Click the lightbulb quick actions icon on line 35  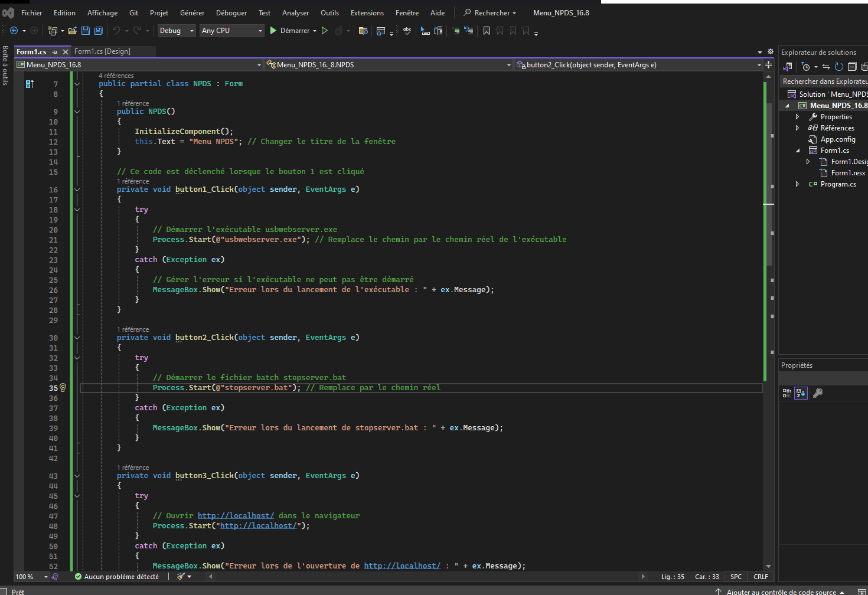click(x=63, y=388)
